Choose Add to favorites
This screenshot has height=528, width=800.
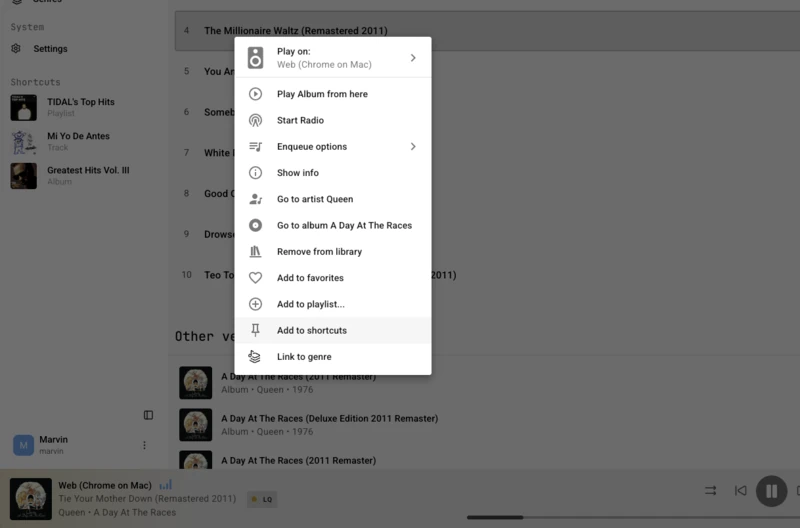pyautogui.click(x=333, y=278)
